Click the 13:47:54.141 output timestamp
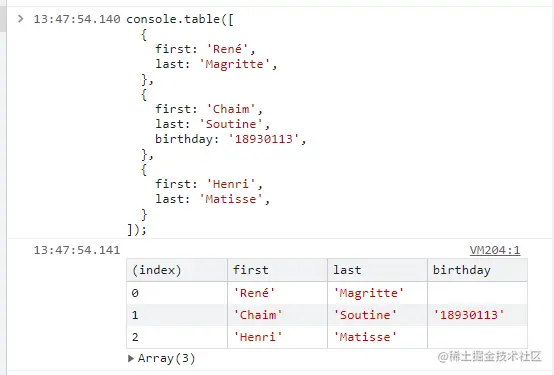554x375 pixels. (x=77, y=250)
